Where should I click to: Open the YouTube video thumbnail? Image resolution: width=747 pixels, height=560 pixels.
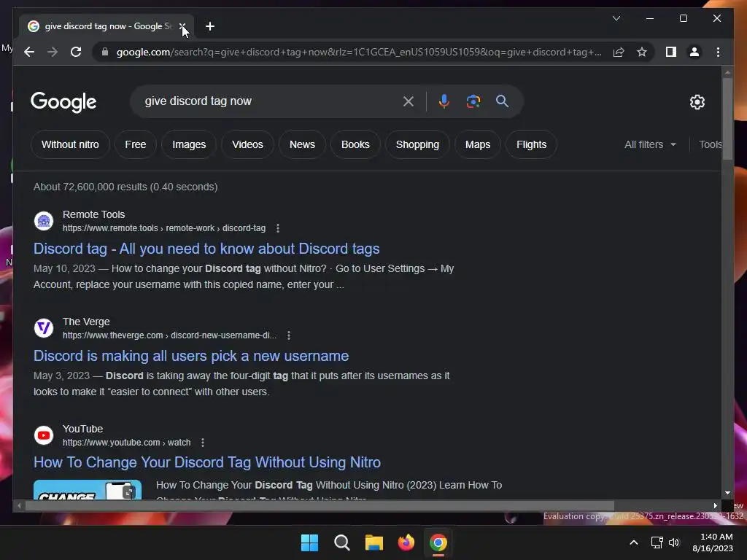click(x=88, y=489)
